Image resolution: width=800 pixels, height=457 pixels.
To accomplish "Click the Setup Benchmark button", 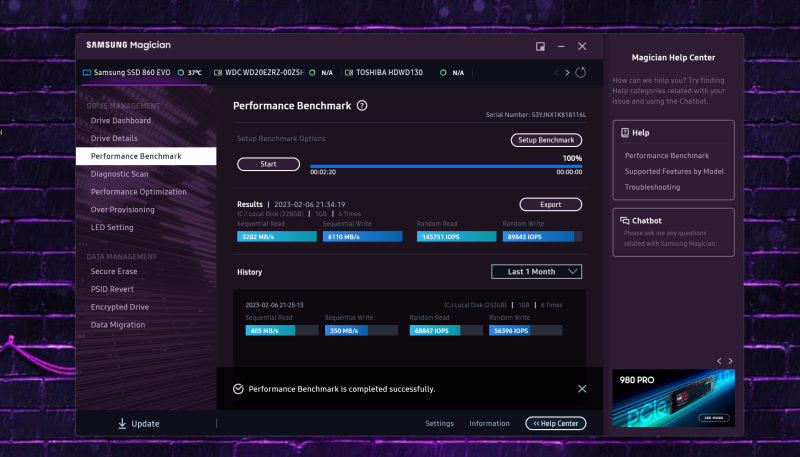I will coord(546,140).
